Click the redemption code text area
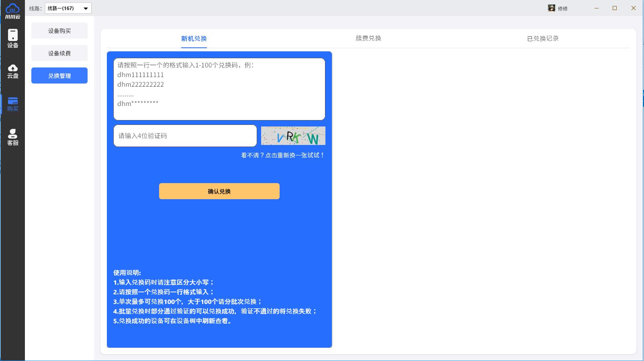The image size is (644, 361). (219, 89)
